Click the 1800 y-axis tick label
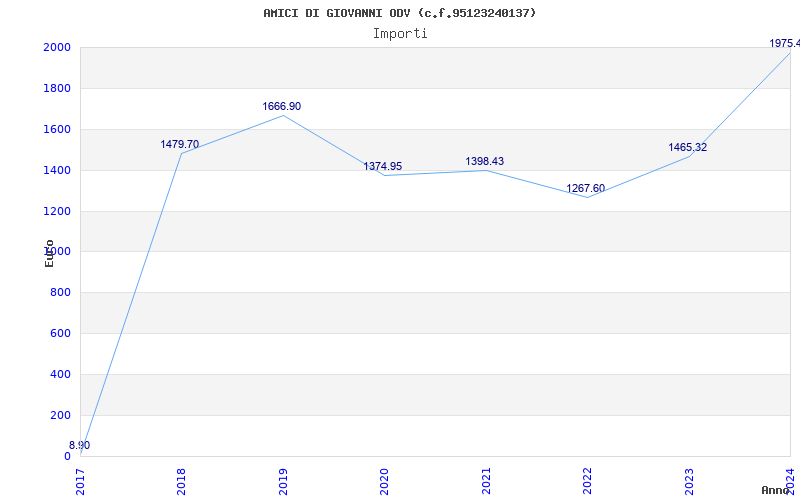The width and height of the screenshot is (800, 500). tap(57, 89)
